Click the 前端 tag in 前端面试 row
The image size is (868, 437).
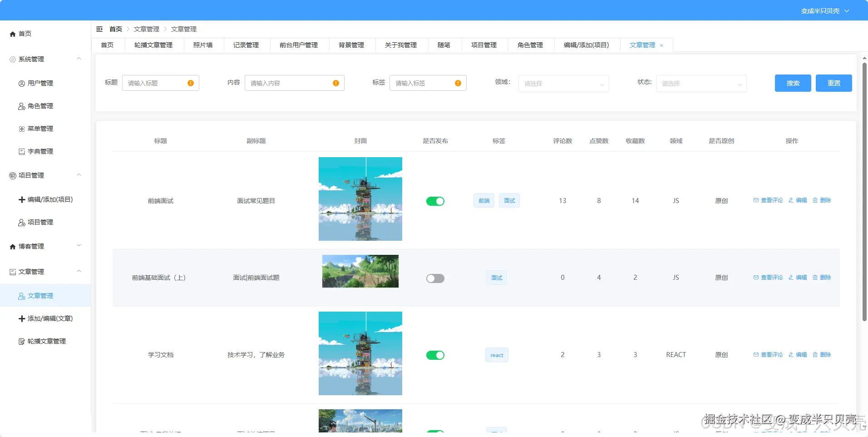point(484,201)
